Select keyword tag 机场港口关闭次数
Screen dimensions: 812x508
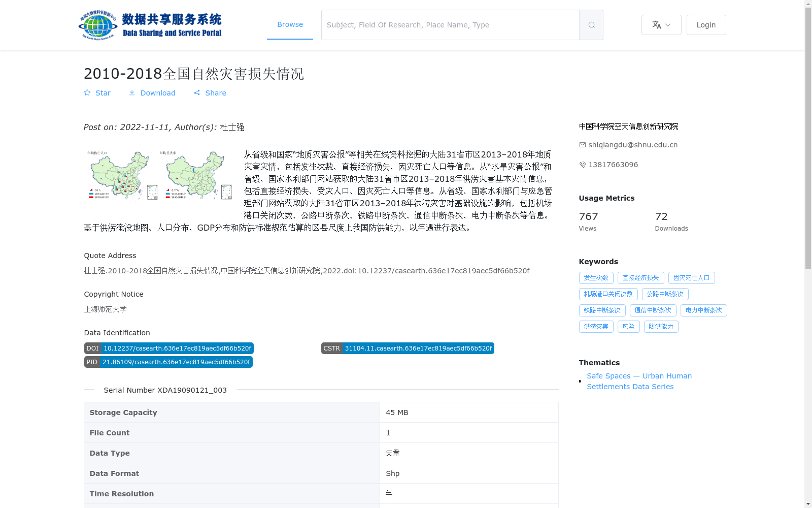pyautogui.click(x=608, y=294)
